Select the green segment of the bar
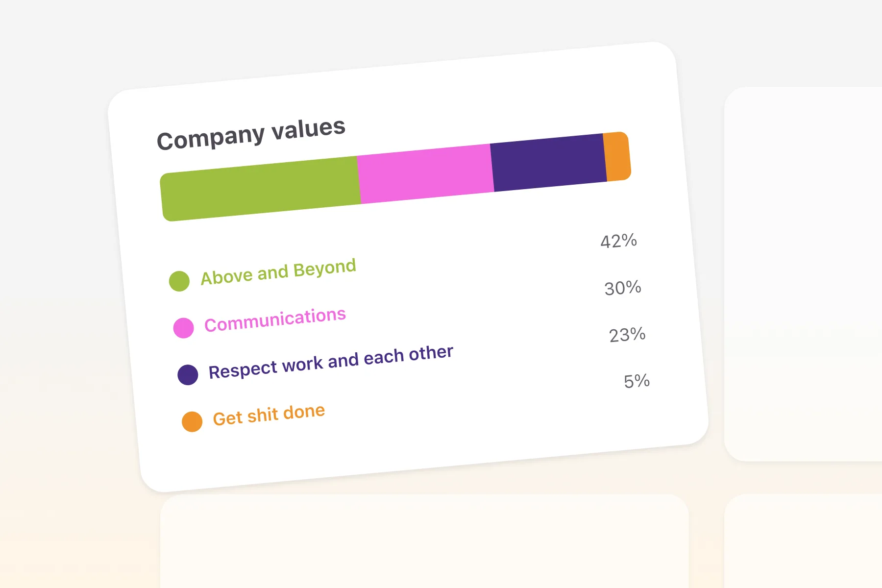Image resolution: width=882 pixels, height=588 pixels. point(261,189)
